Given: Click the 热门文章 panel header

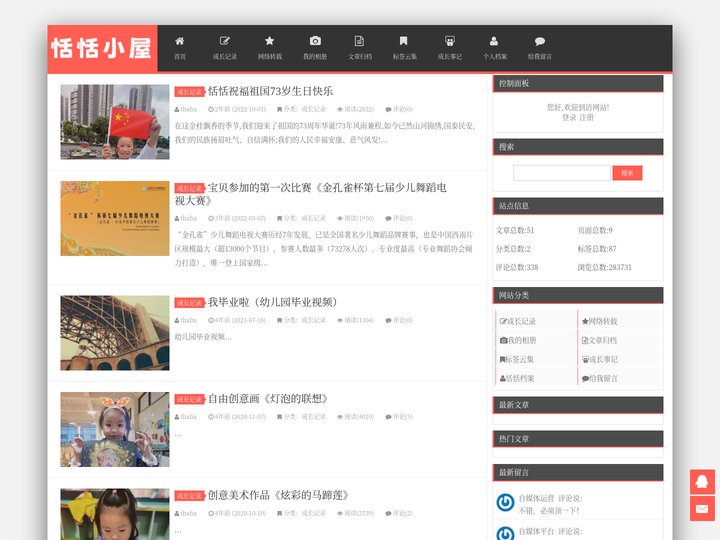Looking at the screenshot, I should point(578,439).
